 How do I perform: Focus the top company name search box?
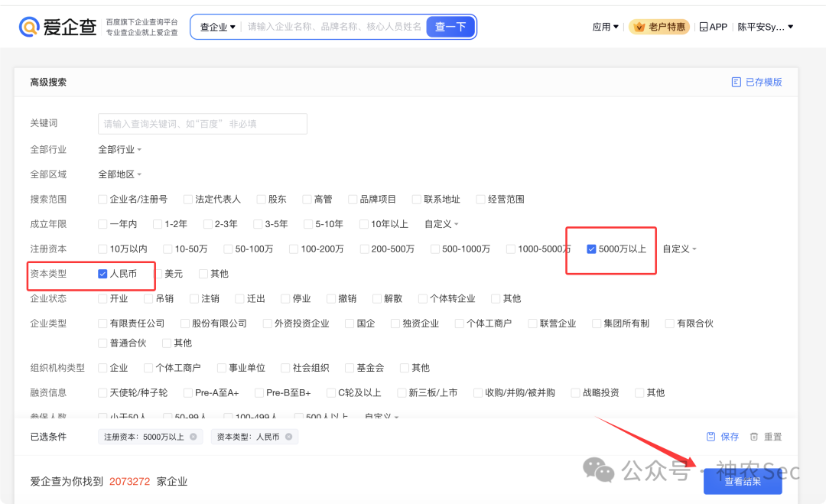(334, 27)
